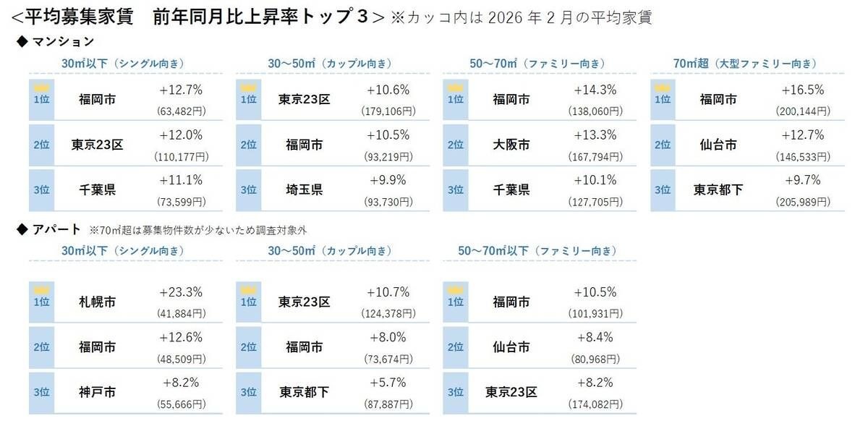Click the crown badge beside 札幌市
868x426 pixels.
(x=40, y=289)
